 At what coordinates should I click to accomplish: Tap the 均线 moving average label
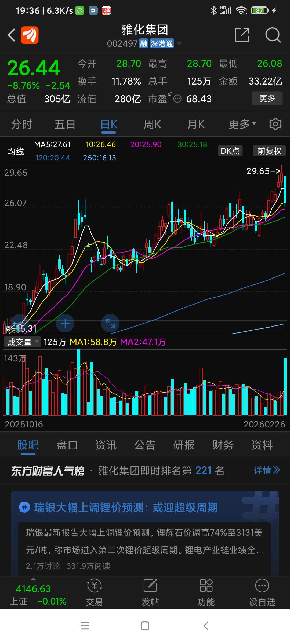click(16, 151)
